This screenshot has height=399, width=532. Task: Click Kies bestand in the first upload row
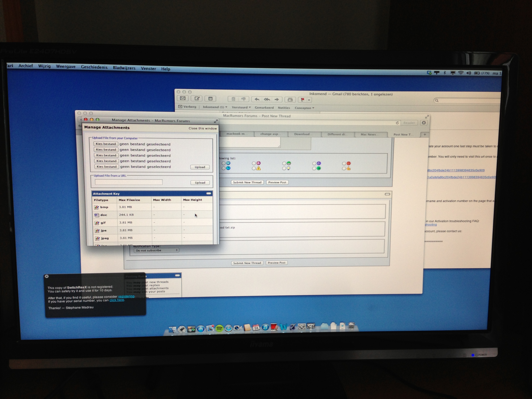coord(106,144)
